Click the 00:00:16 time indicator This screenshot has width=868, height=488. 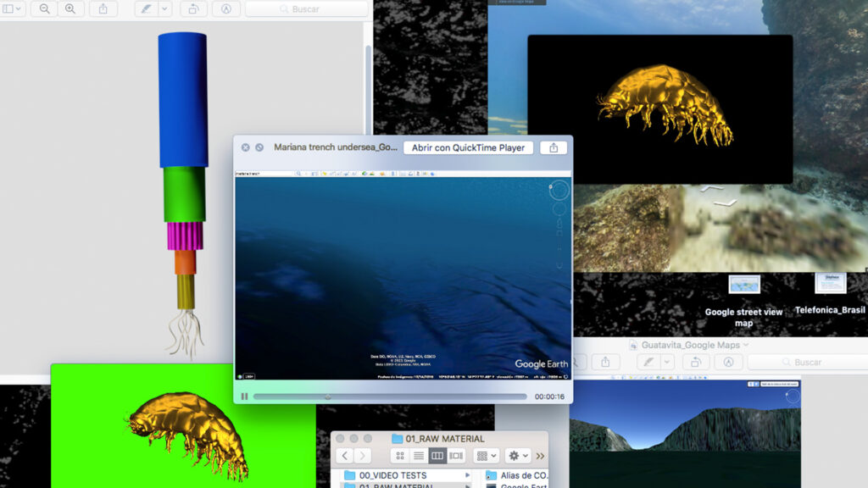click(549, 396)
